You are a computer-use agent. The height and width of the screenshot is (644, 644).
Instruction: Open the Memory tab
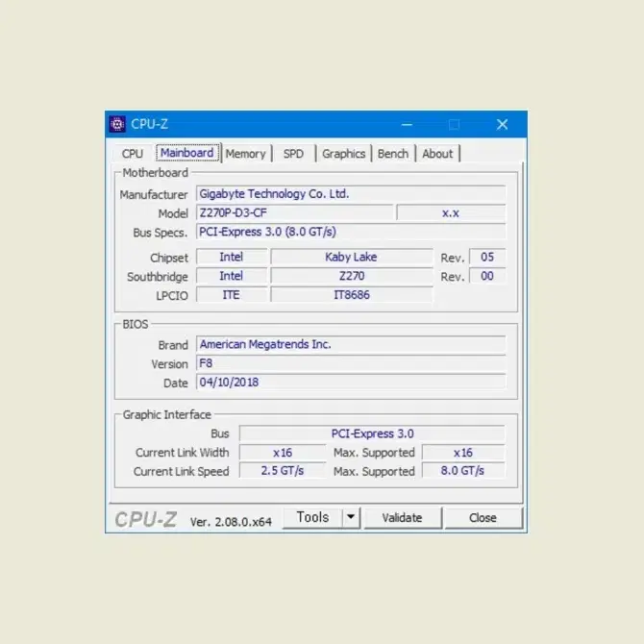[x=246, y=154]
